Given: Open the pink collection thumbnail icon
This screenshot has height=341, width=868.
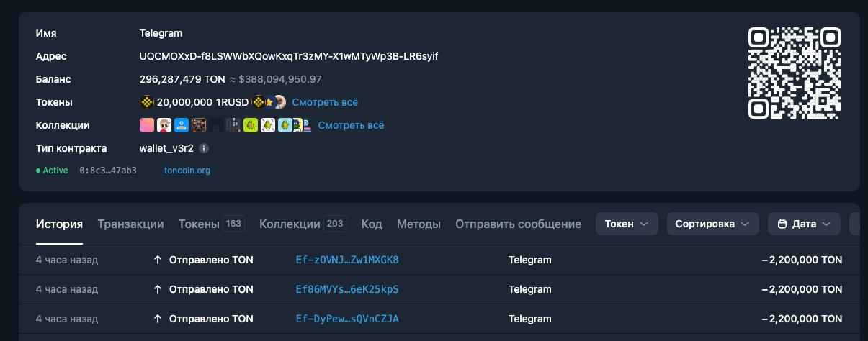Looking at the screenshot, I should (x=147, y=125).
